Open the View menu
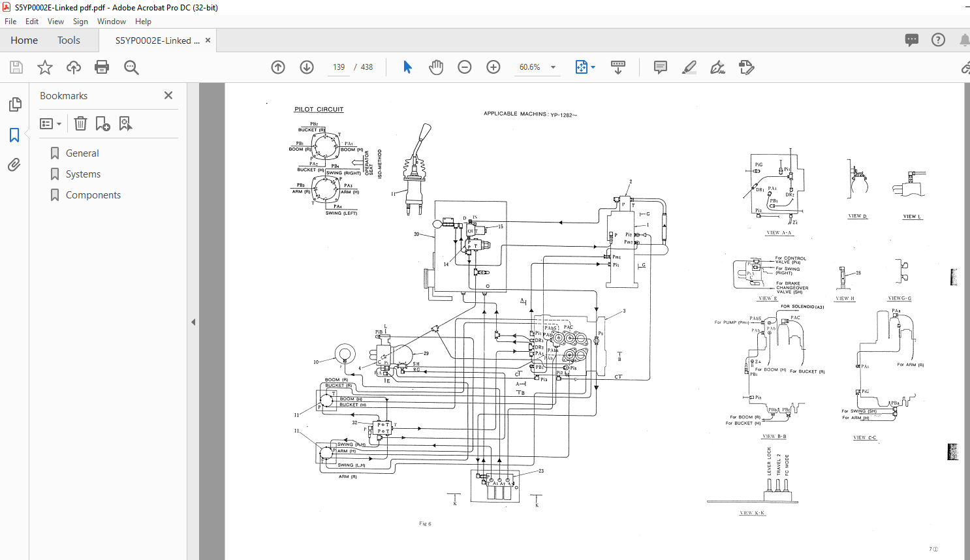 pos(56,22)
